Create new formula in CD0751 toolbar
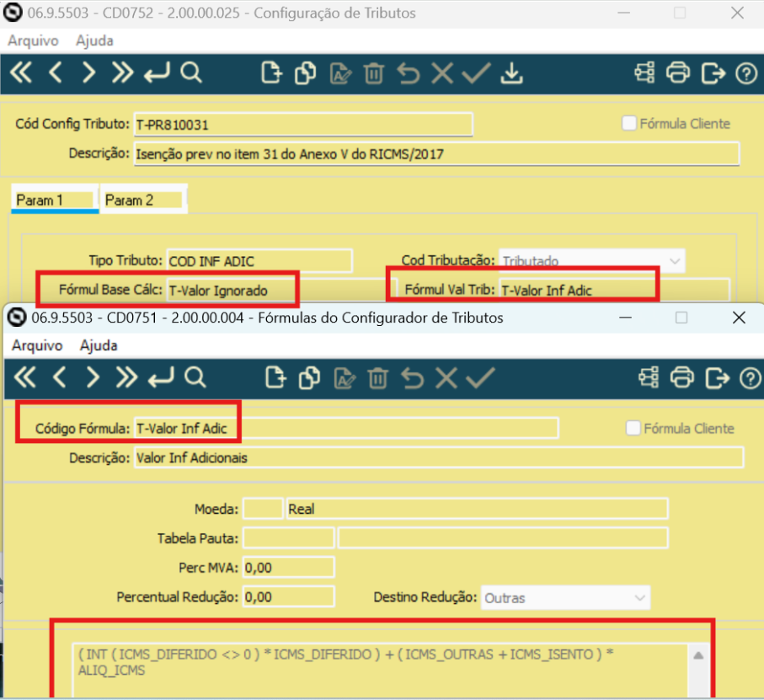The height and width of the screenshot is (700, 764). click(x=275, y=378)
